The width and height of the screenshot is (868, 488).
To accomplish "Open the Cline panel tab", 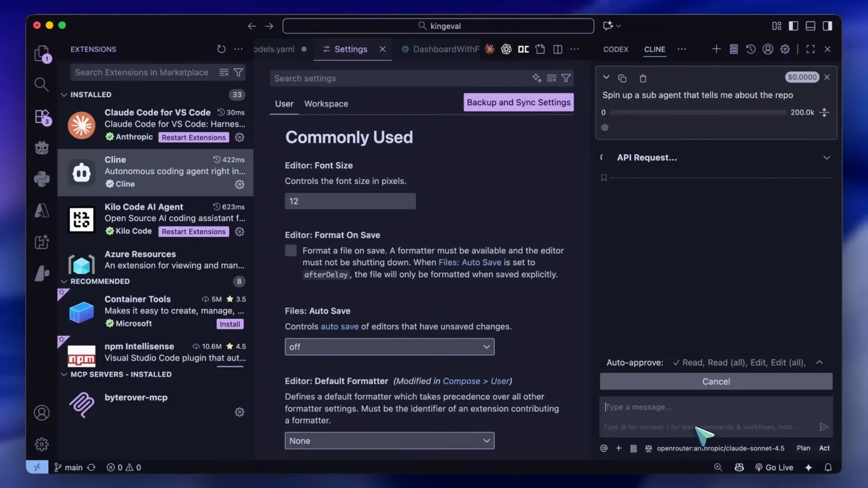I will 655,49.
